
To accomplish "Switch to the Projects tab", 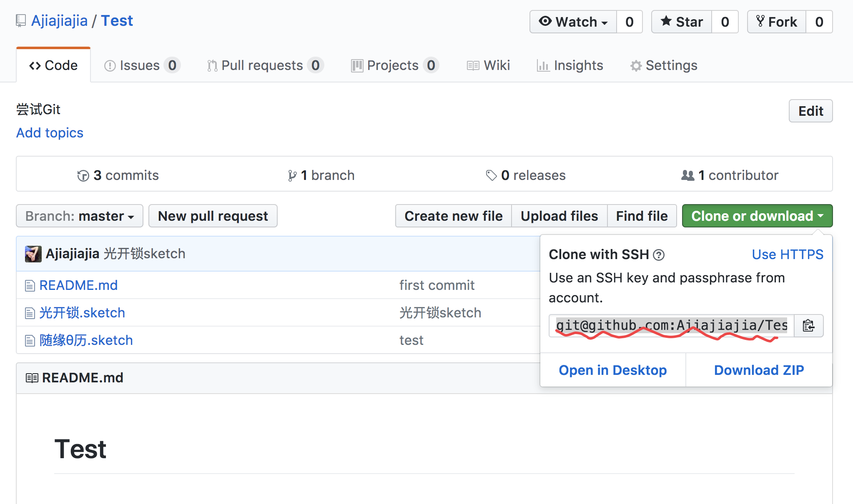I will [x=395, y=65].
